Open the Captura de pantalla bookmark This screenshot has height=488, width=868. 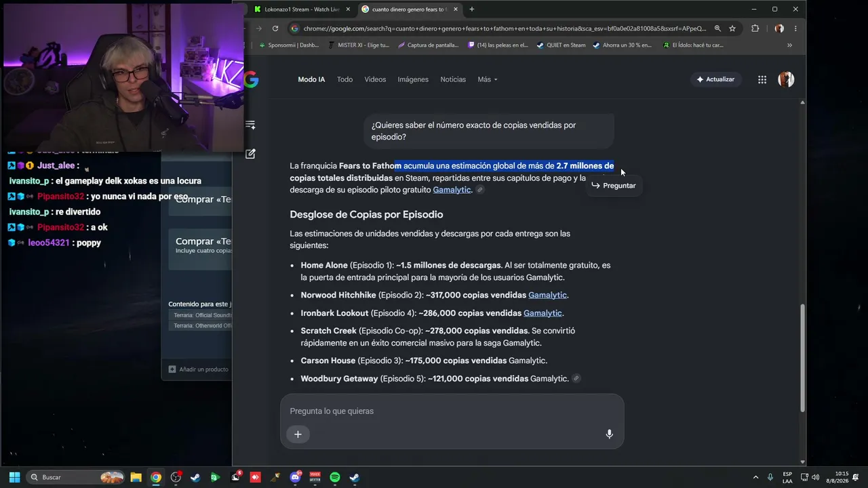click(x=428, y=45)
